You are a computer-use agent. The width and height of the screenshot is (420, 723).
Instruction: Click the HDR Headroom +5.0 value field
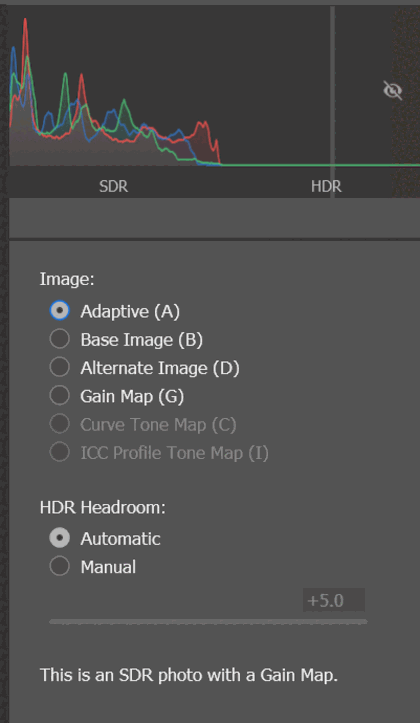[334, 600]
